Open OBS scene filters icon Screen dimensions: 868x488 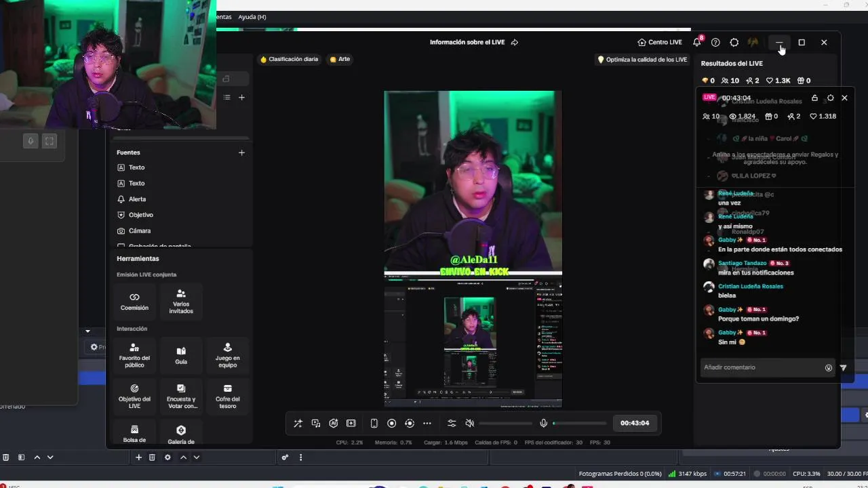click(x=21, y=457)
